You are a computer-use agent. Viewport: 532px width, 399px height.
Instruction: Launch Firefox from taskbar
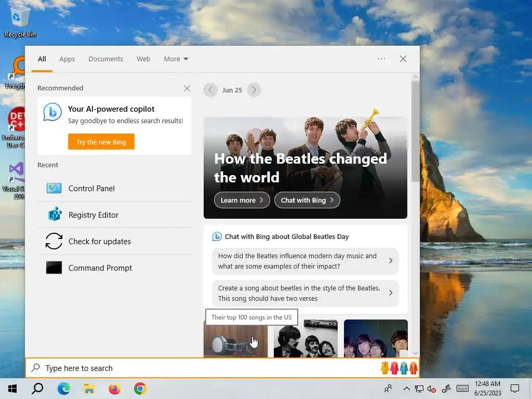(x=115, y=389)
